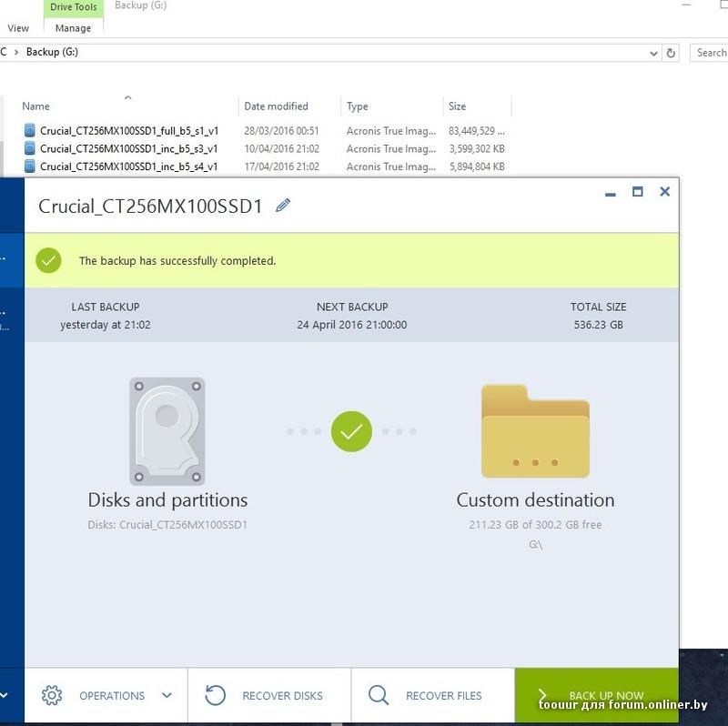Open the Drive Tools ribbon tab

pyautogui.click(x=74, y=7)
